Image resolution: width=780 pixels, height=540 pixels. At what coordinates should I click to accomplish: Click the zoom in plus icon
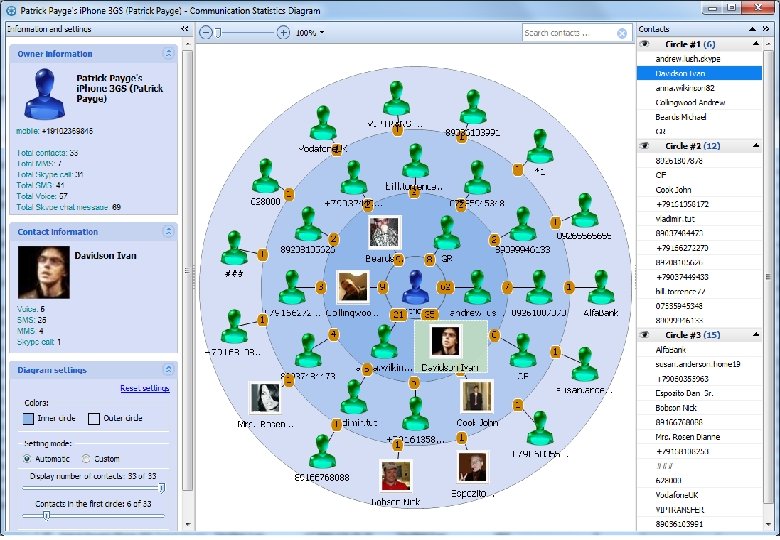283,33
